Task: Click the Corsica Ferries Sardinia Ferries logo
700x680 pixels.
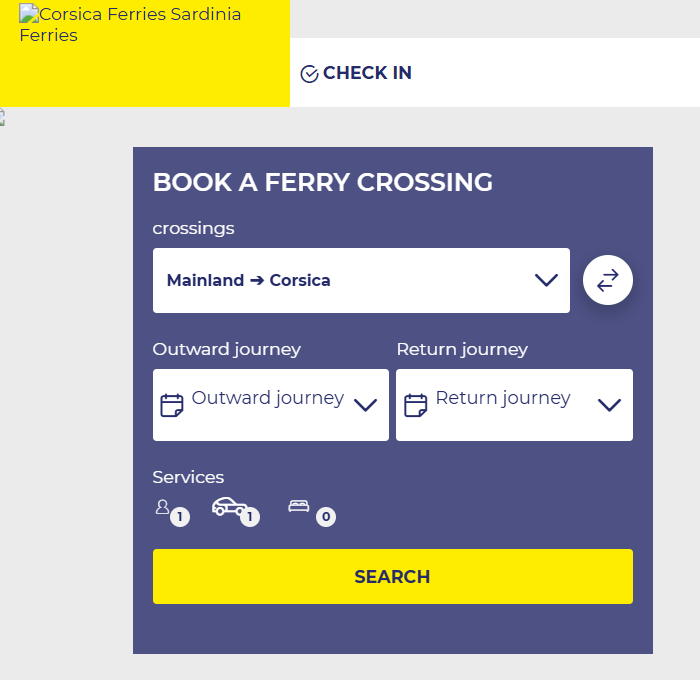Action: click(x=130, y=25)
